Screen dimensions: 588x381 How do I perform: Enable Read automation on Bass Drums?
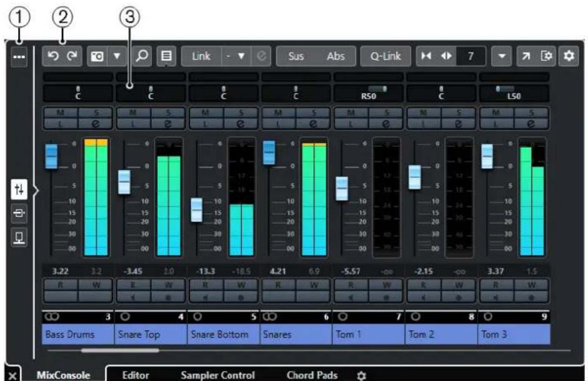(61, 285)
